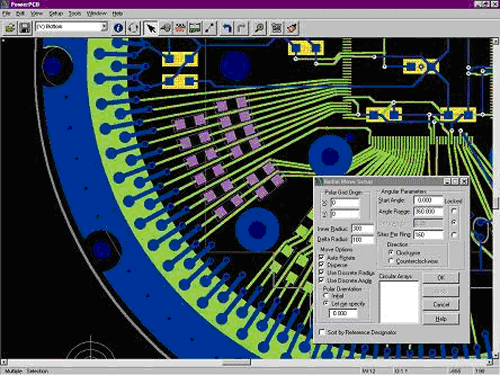Viewport: 500px width, 375px height.
Task: Click the blue Properties info icon
Action: [118, 28]
